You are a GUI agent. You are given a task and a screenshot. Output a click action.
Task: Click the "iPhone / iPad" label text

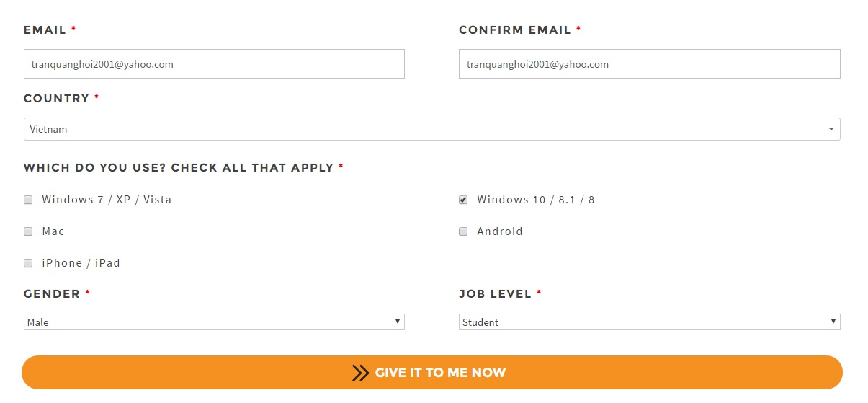click(x=81, y=263)
